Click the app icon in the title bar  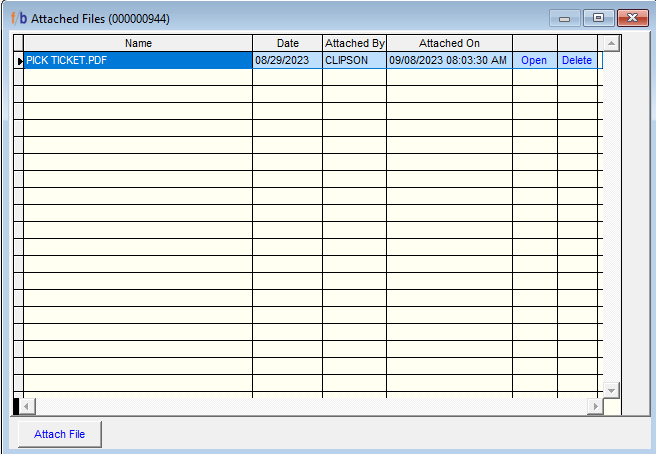pyautogui.click(x=18, y=18)
